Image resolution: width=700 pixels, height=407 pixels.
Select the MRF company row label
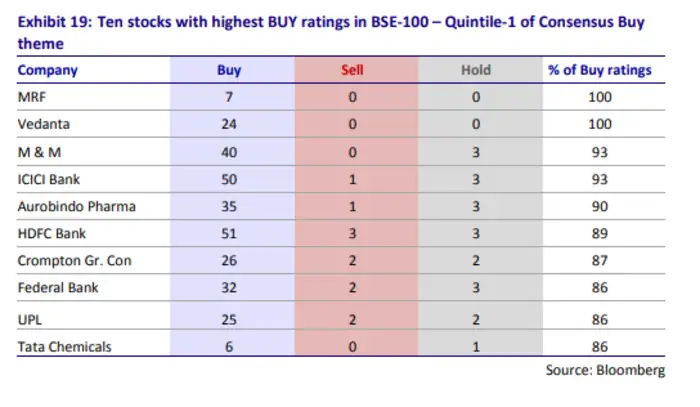point(32,97)
